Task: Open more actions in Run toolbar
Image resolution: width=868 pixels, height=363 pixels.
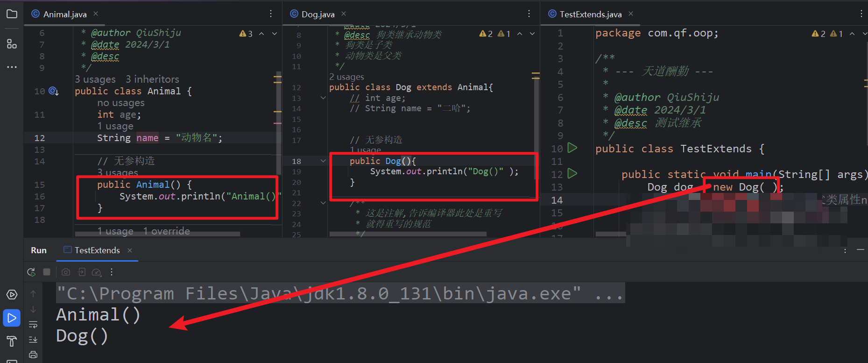Action: 112,272
